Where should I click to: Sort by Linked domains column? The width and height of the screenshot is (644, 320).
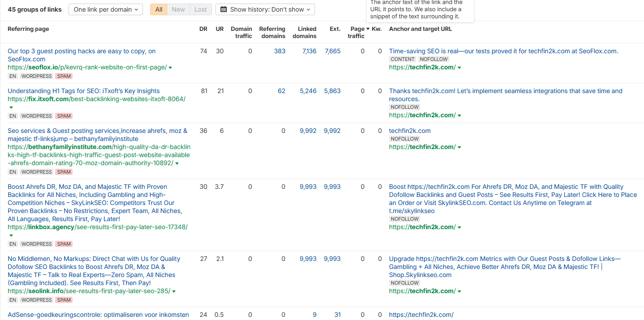coord(304,32)
